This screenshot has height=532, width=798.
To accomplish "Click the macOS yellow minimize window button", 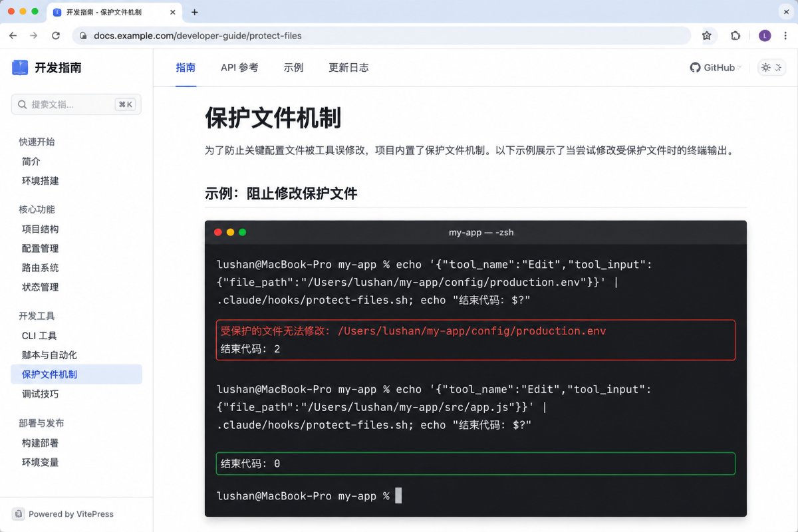I will click(x=23, y=11).
